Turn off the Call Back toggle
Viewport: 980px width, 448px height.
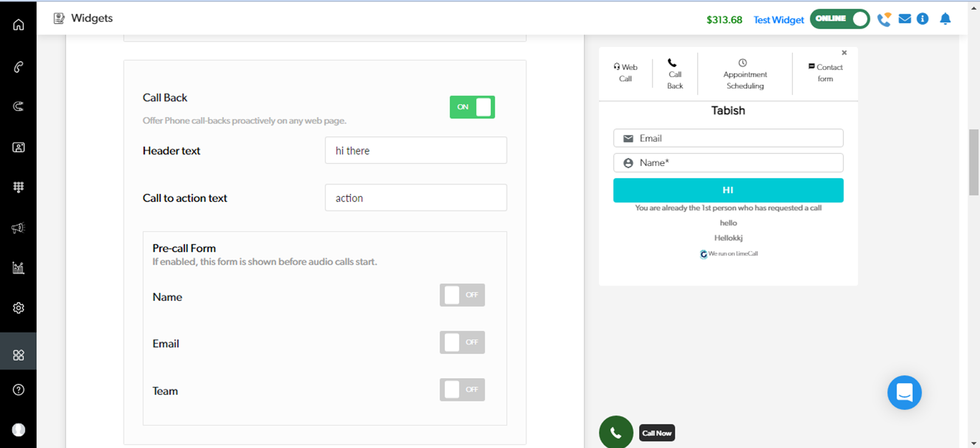[472, 107]
